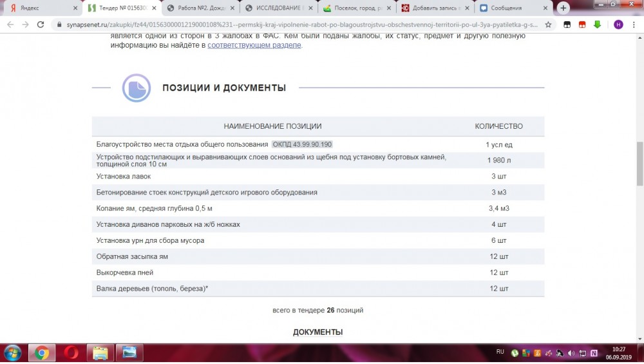Switch to the Яндекс tab

pyautogui.click(x=39, y=8)
